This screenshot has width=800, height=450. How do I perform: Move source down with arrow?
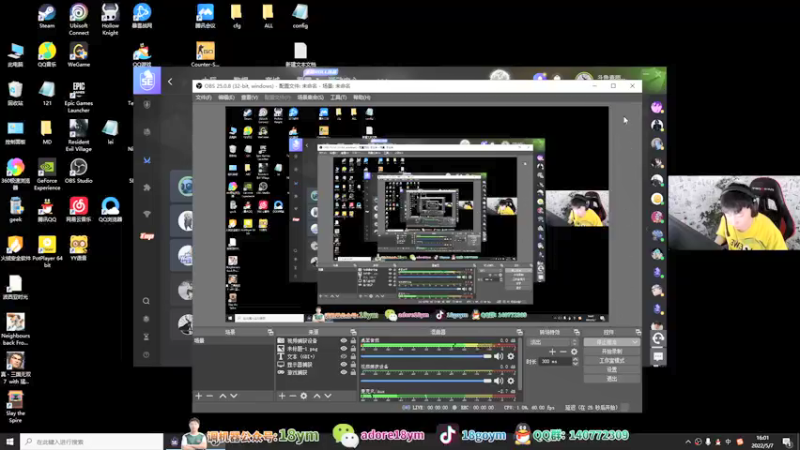click(328, 396)
